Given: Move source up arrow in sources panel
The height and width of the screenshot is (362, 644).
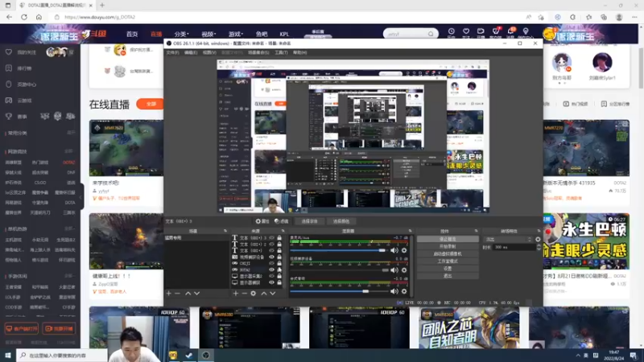Looking at the screenshot, I should 264,294.
